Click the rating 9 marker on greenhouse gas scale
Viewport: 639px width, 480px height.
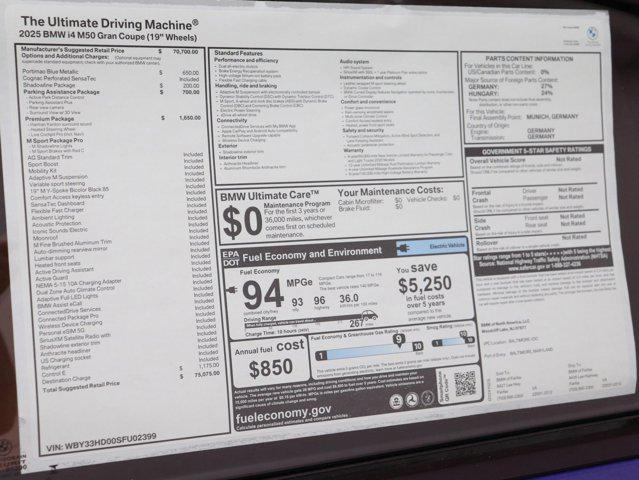click(398, 340)
